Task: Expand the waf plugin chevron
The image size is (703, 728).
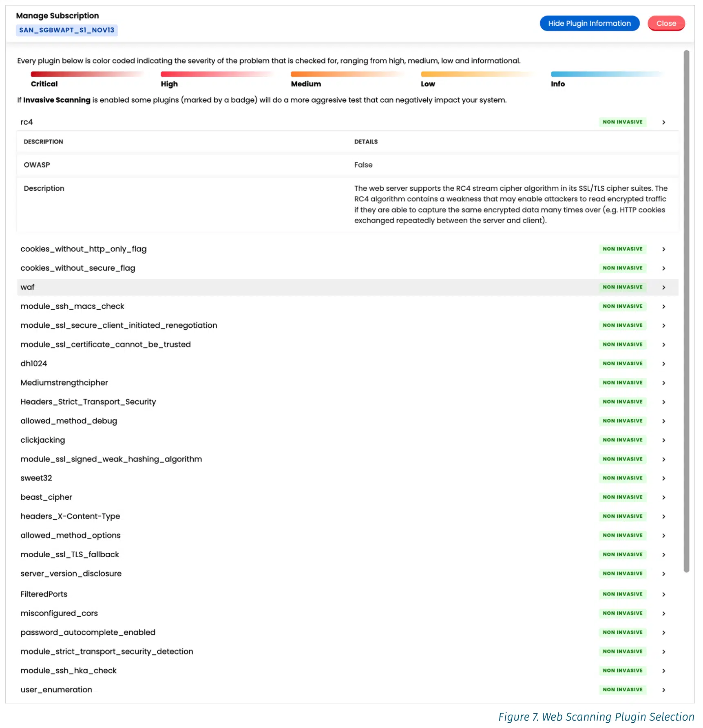Action: pos(663,287)
